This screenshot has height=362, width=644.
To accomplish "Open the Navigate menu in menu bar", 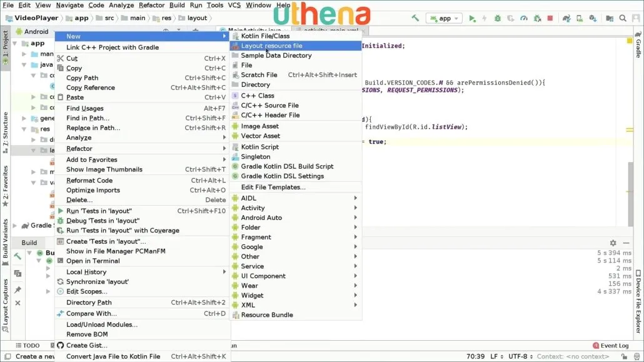I will 70,6.
